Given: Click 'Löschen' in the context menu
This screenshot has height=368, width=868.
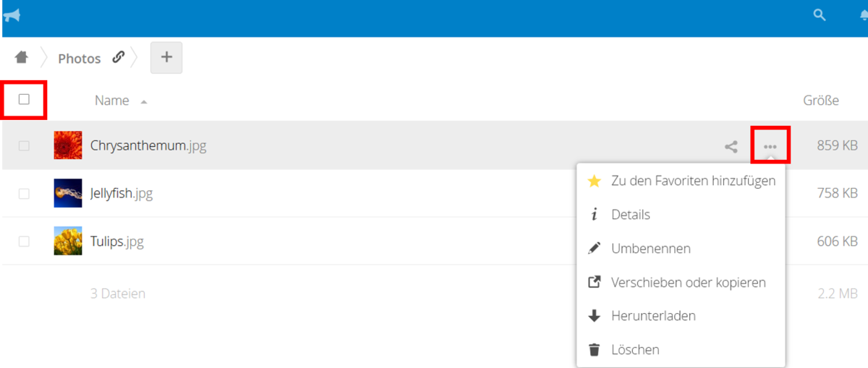Looking at the screenshot, I should [x=634, y=350].
